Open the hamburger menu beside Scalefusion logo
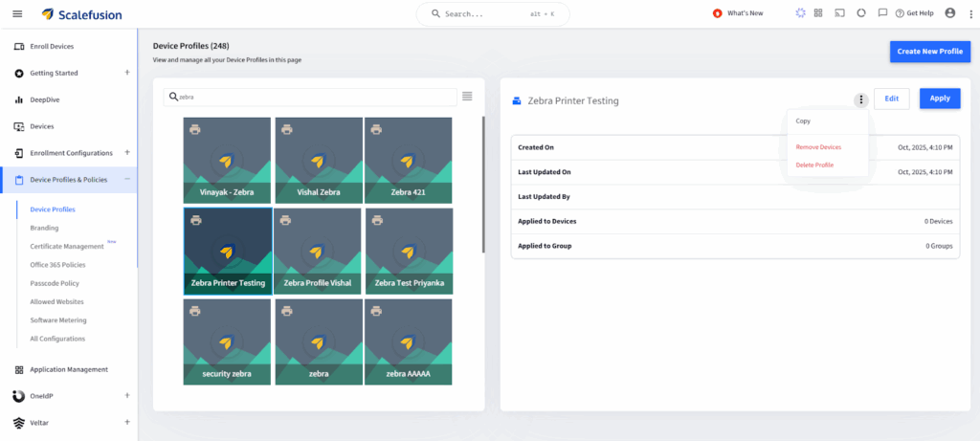Image resolution: width=980 pixels, height=441 pixels. click(x=17, y=13)
